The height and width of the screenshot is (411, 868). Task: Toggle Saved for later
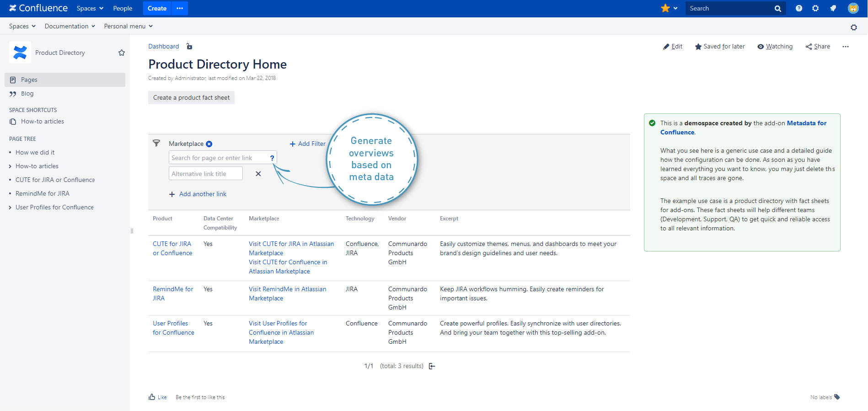point(720,47)
